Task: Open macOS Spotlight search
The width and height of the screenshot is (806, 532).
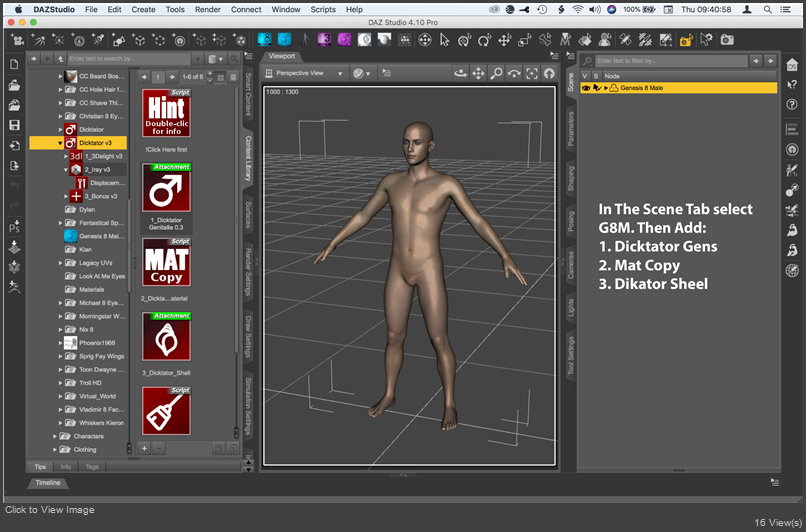Action: (767, 9)
